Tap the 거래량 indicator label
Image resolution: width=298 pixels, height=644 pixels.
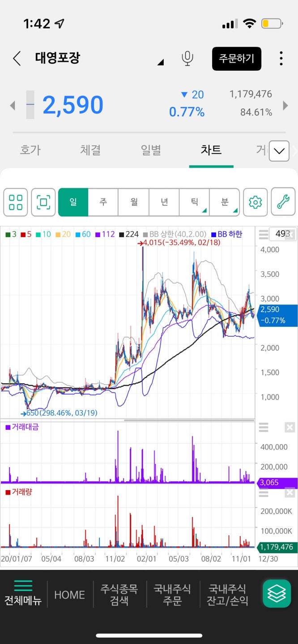(18, 492)
